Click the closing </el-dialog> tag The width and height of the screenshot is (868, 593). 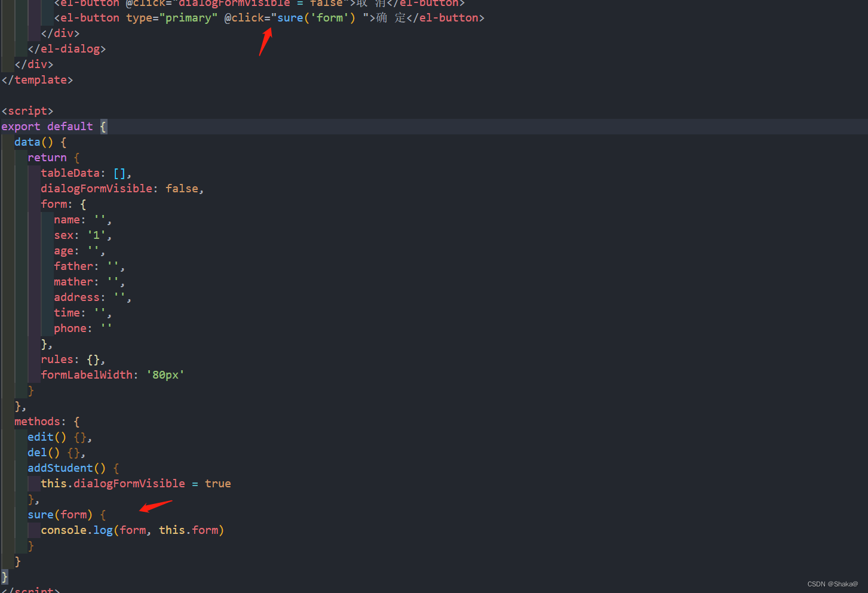point(67,49)
